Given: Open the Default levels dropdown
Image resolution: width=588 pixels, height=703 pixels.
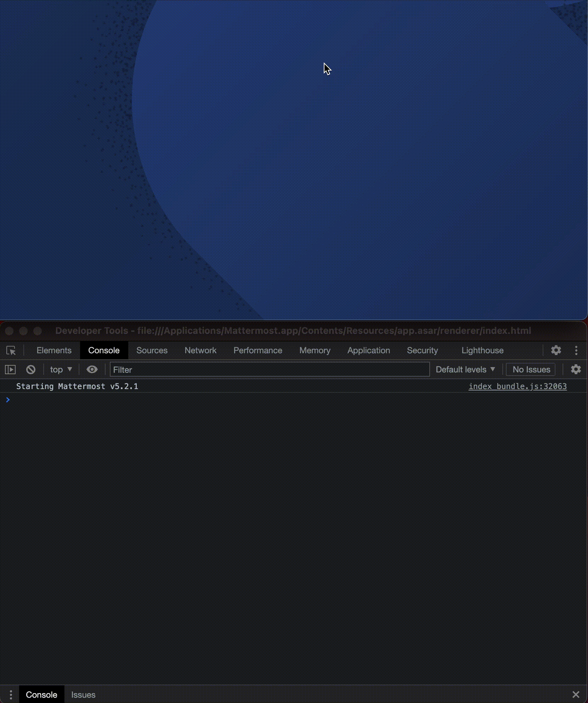Looking at the screenshot, I should pyautogui.click(x=465, y=370).
